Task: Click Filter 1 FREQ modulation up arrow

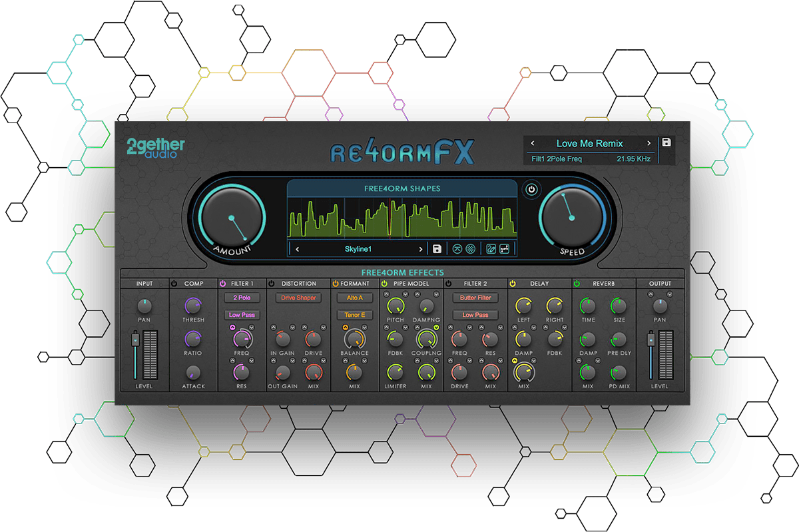Action: click(x=233, y=328)
